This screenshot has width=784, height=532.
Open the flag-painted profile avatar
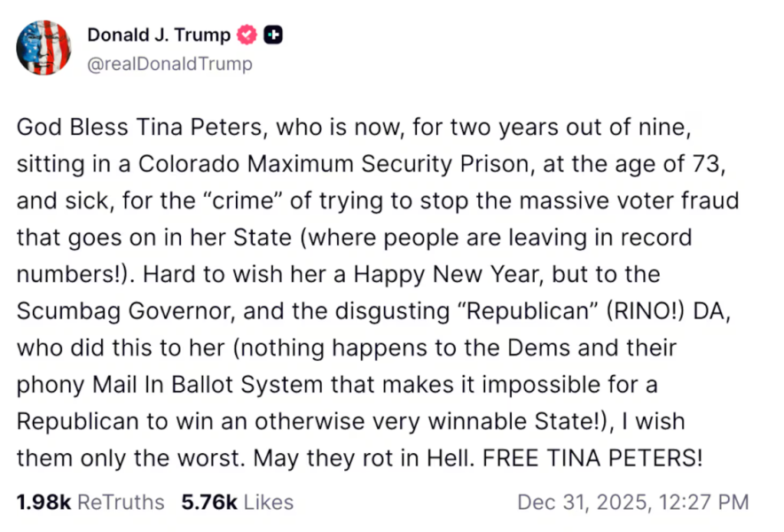point(43,48)
